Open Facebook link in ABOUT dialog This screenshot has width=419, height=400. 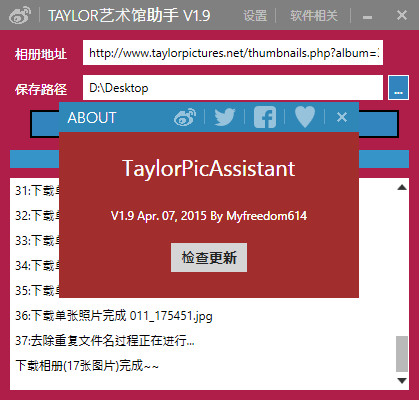(x=265, y=117)
